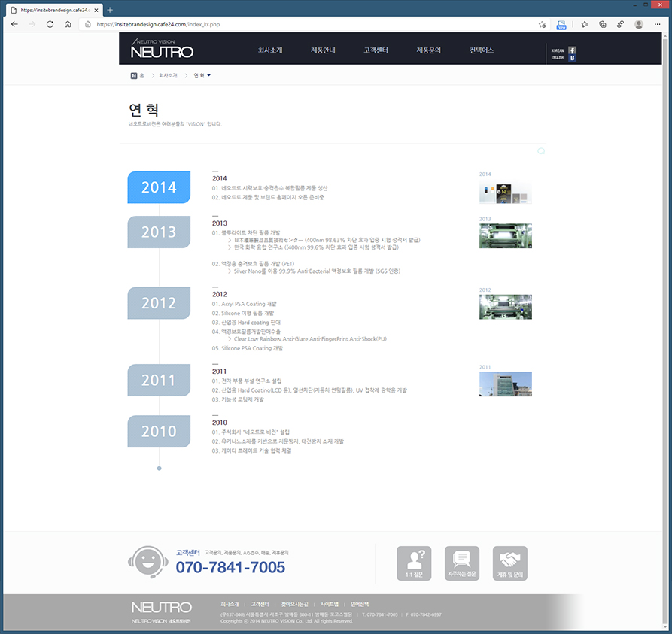Click the browser refresh icon
672x634 pixels.
tap(50, 24)
